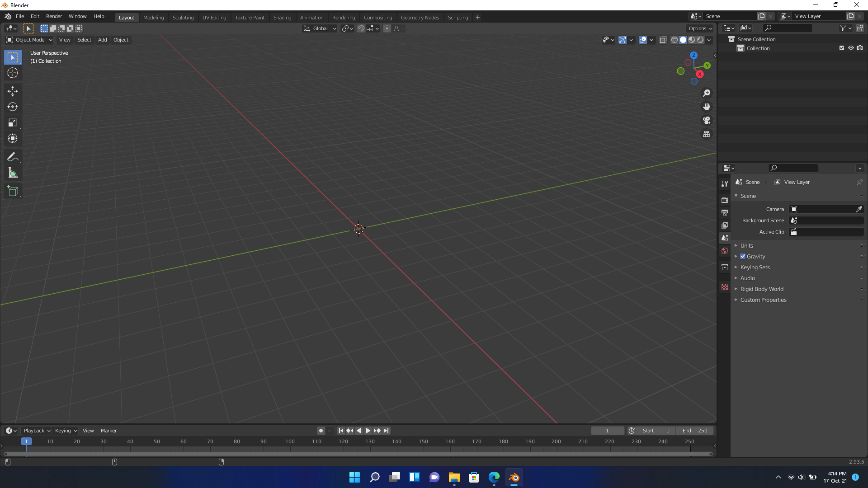The width and height of the screenshot is (868, 488).
Task: Switch to the Sculpting workspace tab
Action: (x=183, y=18)
